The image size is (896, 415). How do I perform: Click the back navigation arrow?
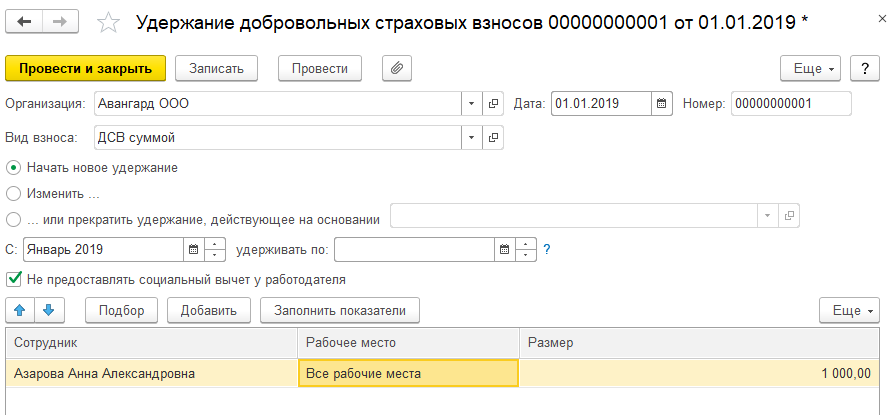pos(24,22)
